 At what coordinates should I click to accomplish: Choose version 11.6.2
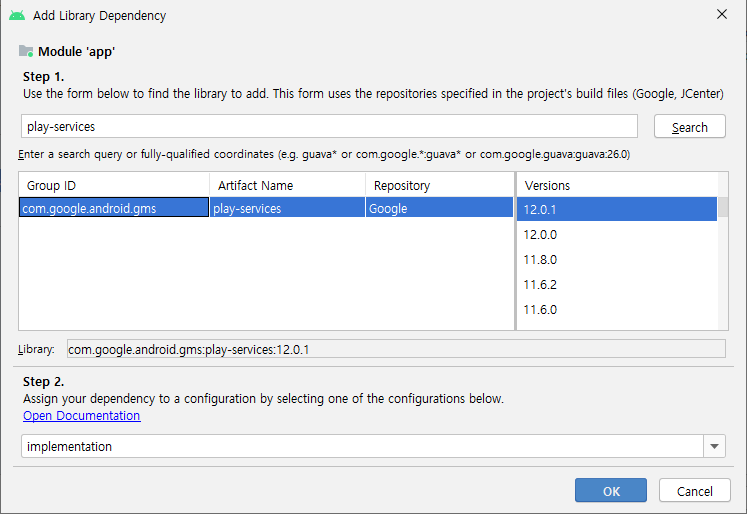617,284
